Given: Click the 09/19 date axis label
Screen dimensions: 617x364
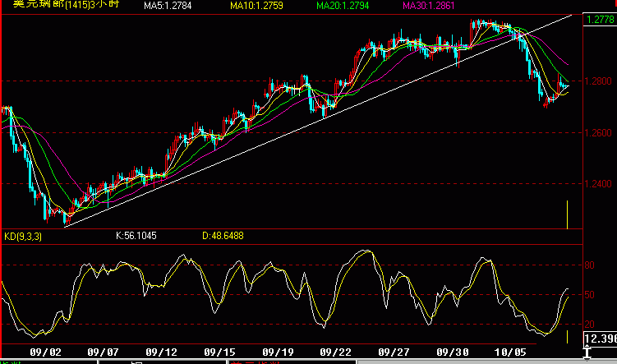Looking at the screenshot, I should (x=278, y=352).
